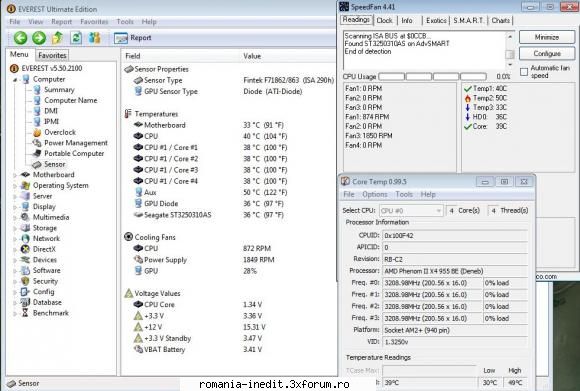580x391 pixels.
Task: Click the Temp2 flame icon in SpeedFan
Action: [x=468, y=98]
